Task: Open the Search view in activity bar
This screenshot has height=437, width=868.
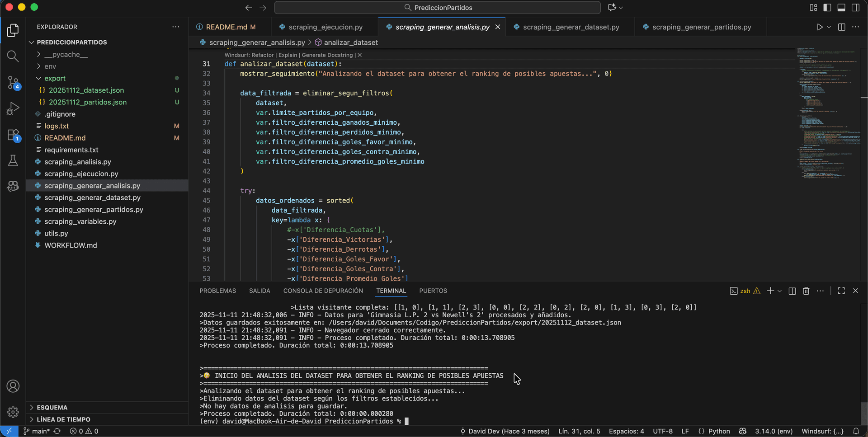Action: tap(13, 56)
